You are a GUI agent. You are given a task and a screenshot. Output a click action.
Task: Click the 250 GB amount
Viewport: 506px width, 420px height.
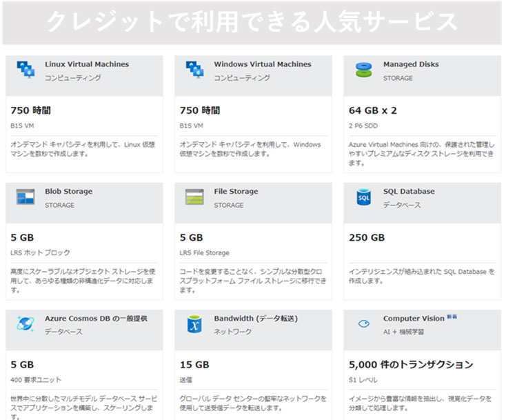pos(367,238)
